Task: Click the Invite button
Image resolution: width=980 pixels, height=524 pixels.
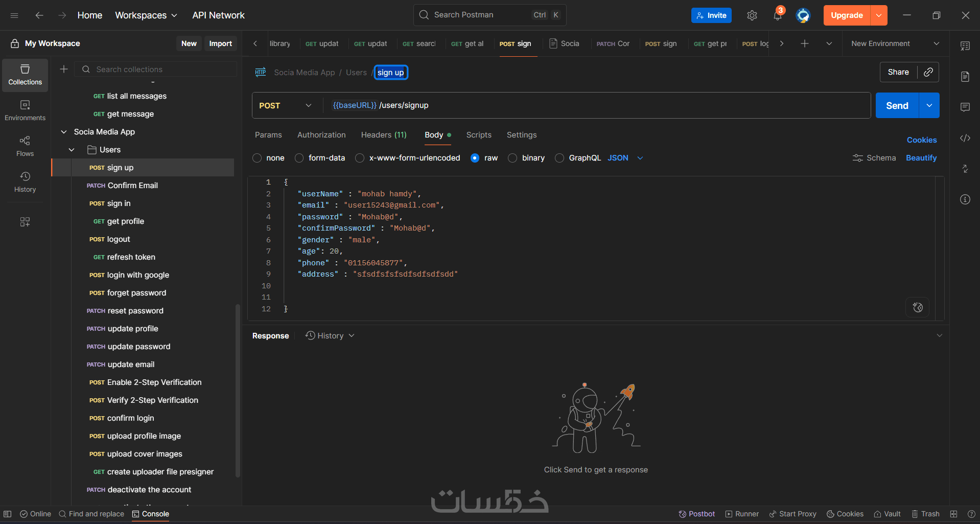Action: (711, 15)
